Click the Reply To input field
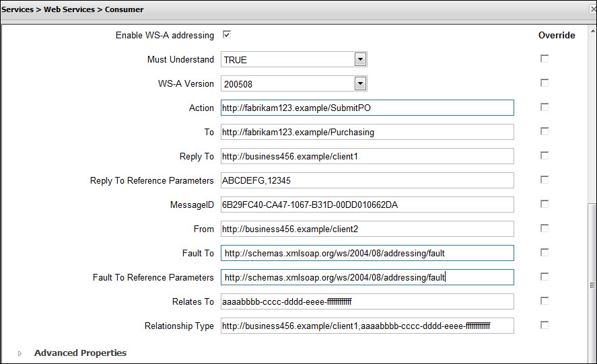This screenshot has height=364, width=597. [367, 156]
